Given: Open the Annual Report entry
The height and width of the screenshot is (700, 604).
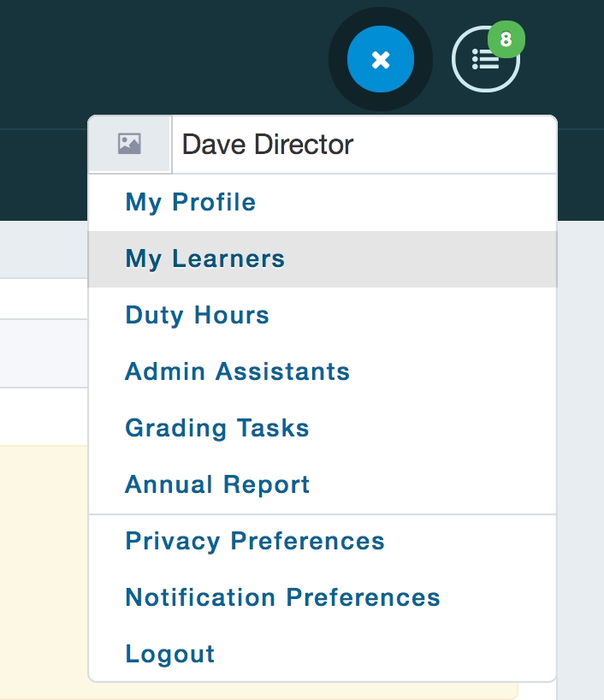Looking at the screenshot, I should [217, 485].
